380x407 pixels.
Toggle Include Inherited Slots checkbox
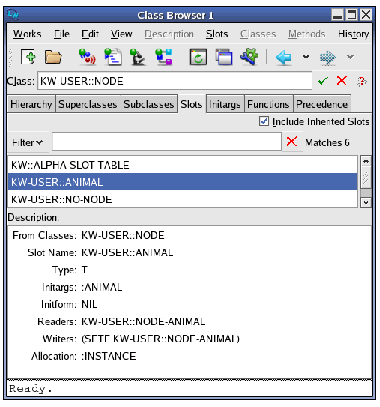[264, 121]
